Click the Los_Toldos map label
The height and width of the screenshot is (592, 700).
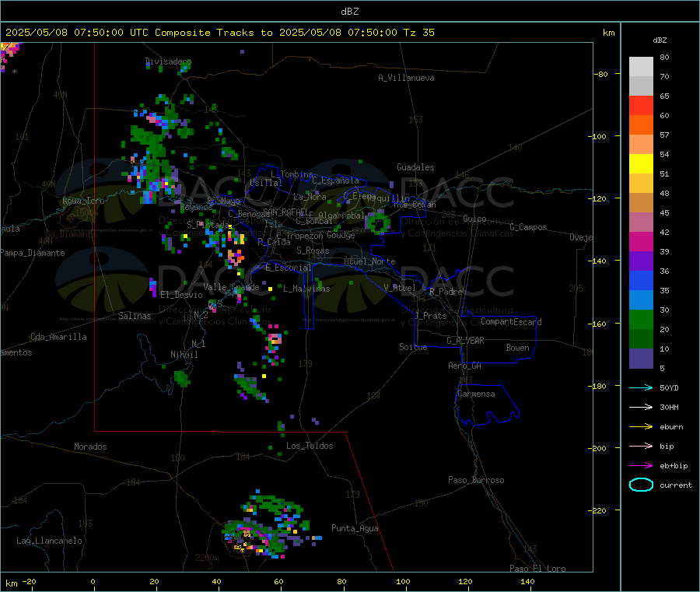pyautogui.click(x=310, y=446)
